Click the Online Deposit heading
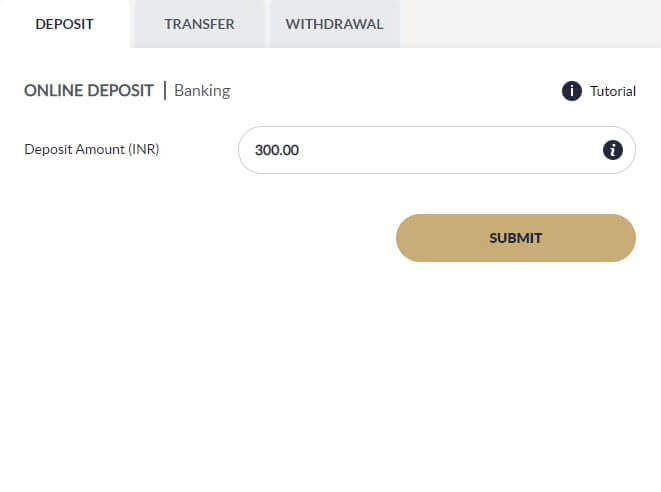Viewport: 661px width, 492px height. (89, 91)
